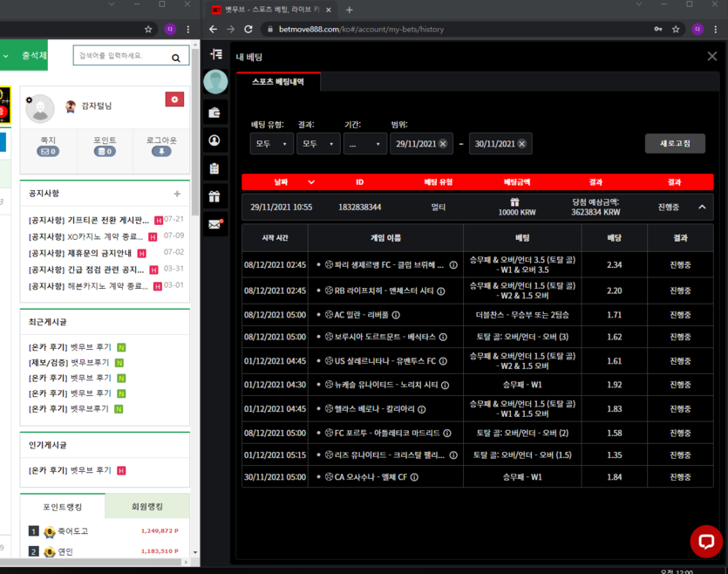Open [제보/검증] 벳무브후기 post
Viewport: 728px width, 574px height.
tap(69, 363)
